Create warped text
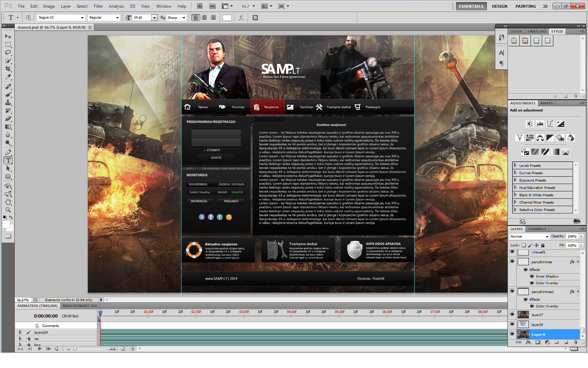 tap(241, 18)
